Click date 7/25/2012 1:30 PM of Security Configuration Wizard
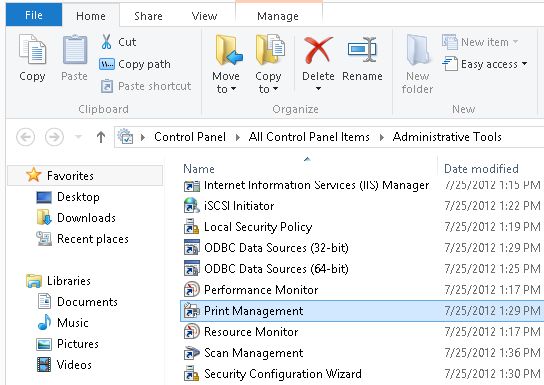The width and height of the screenshot is (544, 385). [492, 374]
